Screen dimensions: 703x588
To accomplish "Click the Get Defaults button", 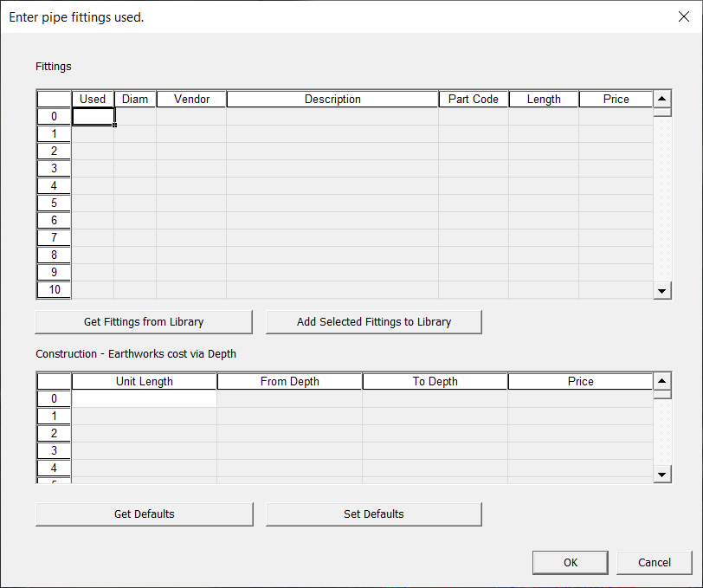I will (x=145, y=514).
